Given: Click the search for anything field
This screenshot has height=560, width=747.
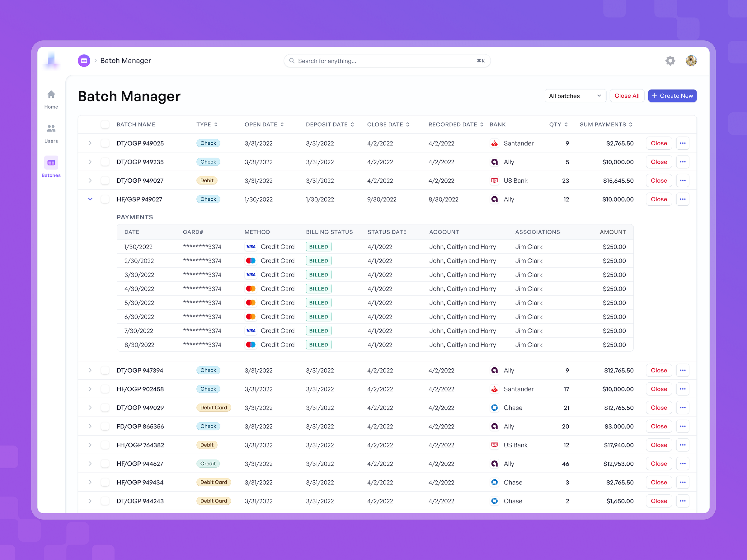Looking at the screenshot, I should tap(387, 61).
